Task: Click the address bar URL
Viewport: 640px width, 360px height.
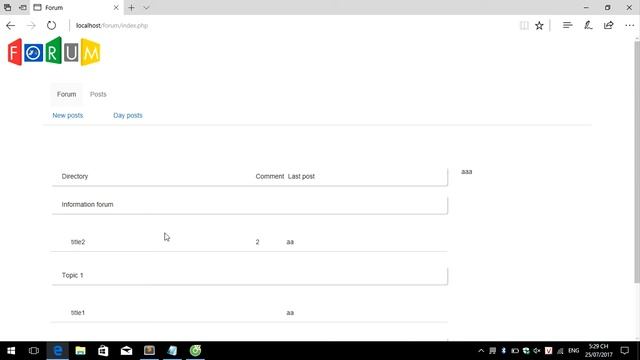Action: point(112,25)
